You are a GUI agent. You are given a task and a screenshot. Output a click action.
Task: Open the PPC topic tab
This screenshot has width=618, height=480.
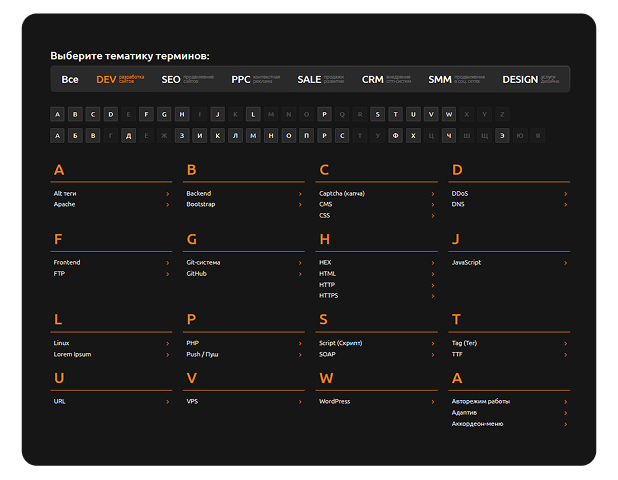point(241,79)
